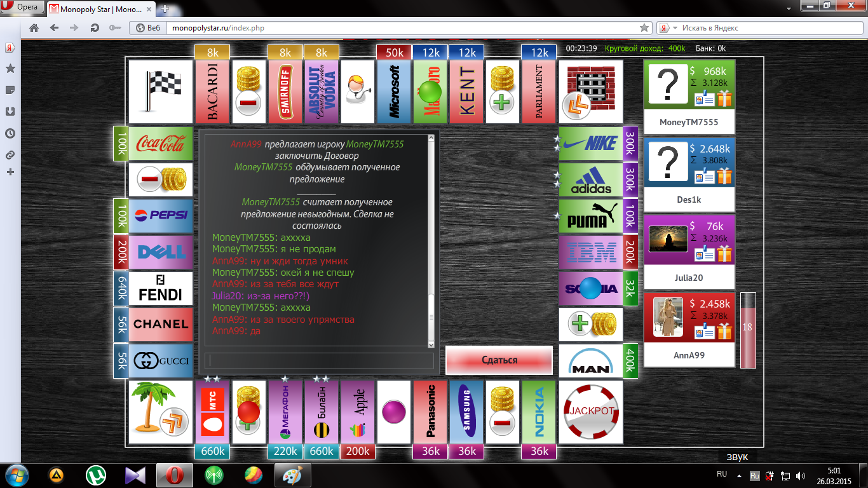Viewport: 868px width, 488px height.
Task: Open profile card icon on Julia20 panel
Action: point(705,254)
